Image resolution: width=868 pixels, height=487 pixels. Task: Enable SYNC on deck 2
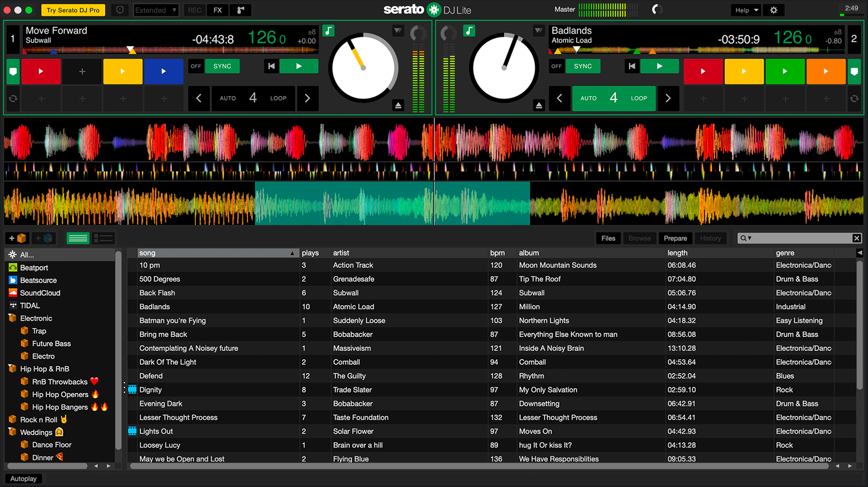click(x=583, y=66)
